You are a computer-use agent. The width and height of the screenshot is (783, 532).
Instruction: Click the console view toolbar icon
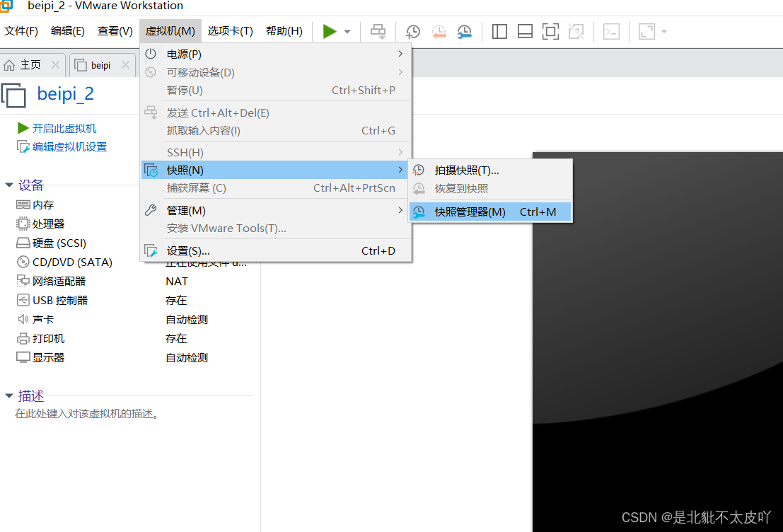click(611, 31)
